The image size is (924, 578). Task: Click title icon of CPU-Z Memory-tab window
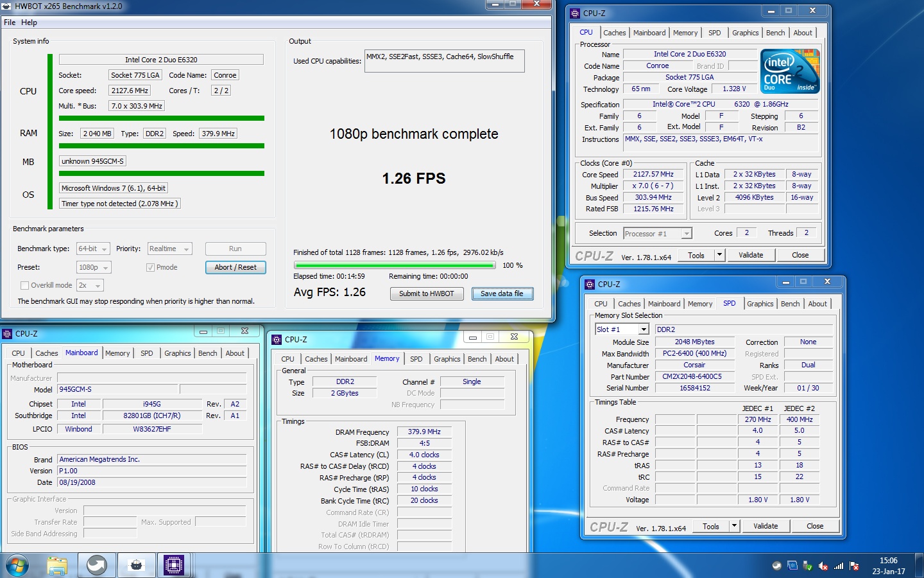coord(277,339)
